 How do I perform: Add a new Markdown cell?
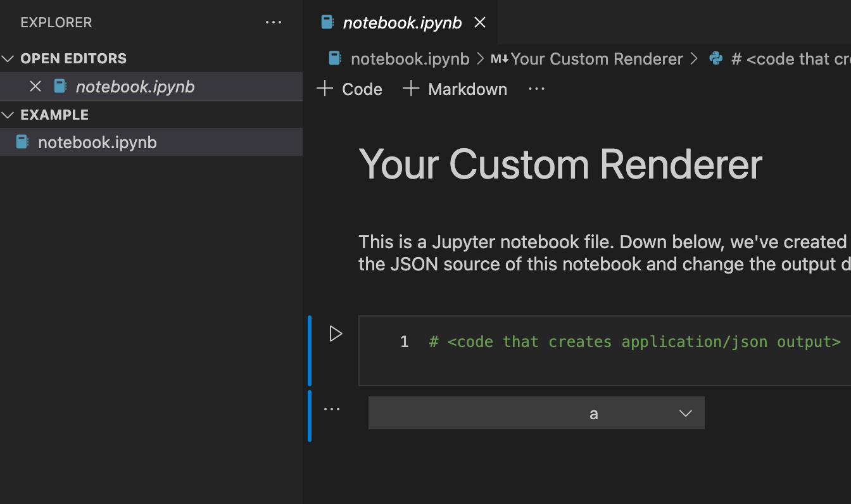click(455, 89)
